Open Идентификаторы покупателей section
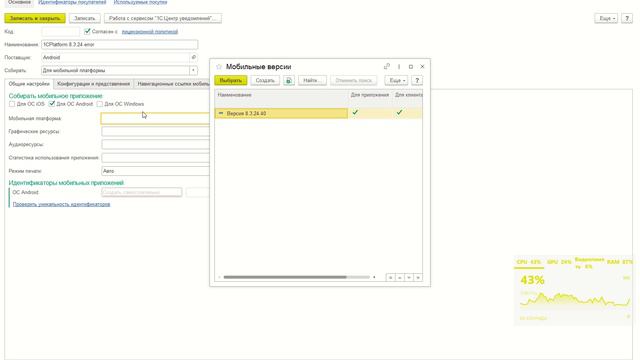The width and height of the screenshot is (640, 360). [x=72, y=2]
